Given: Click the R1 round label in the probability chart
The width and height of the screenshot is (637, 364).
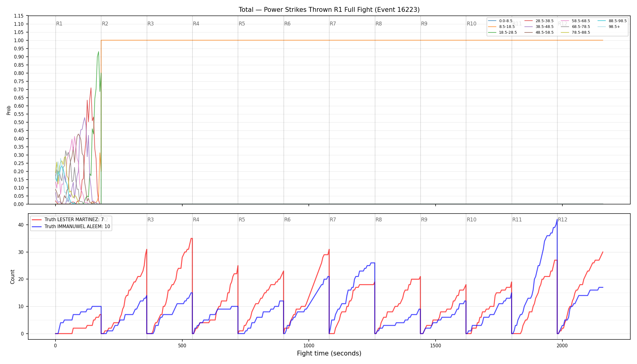Looking at the screenshot, I should [59, 24].
